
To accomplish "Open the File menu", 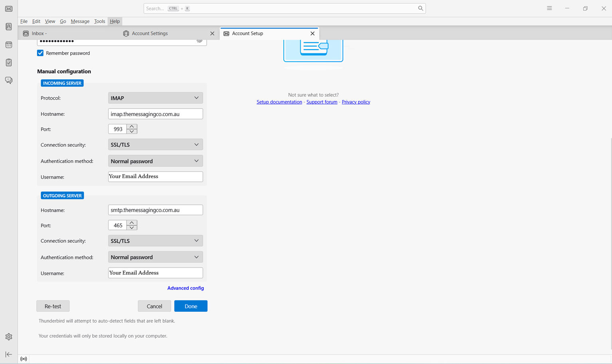I will point(24,21).
